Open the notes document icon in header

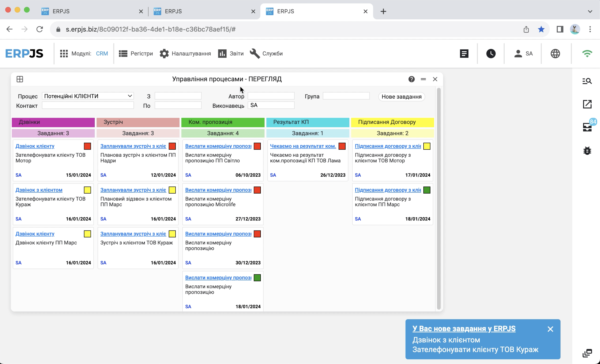464,54
